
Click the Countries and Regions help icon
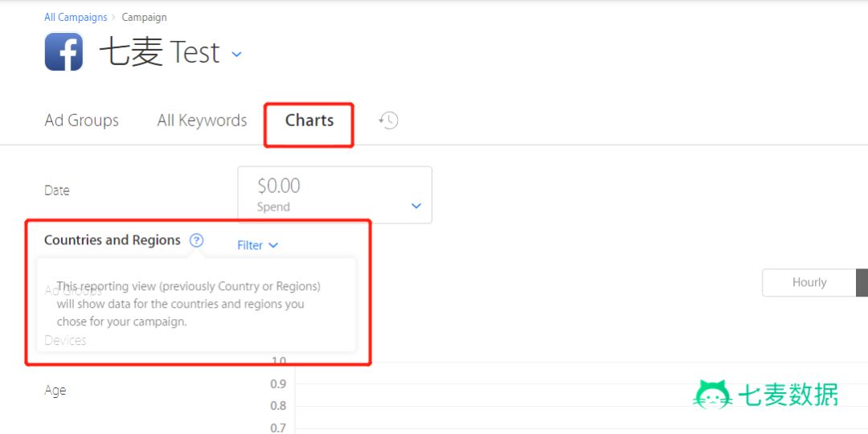click(x=197, y=241)
